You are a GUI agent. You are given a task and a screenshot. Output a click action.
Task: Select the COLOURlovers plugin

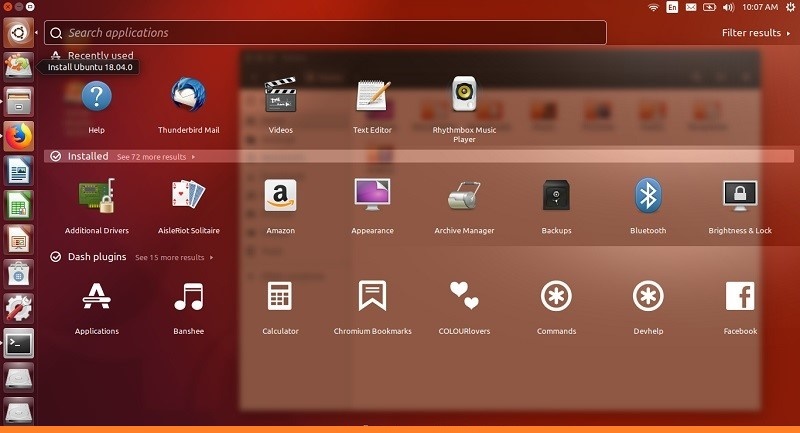(x=464, y=296)
